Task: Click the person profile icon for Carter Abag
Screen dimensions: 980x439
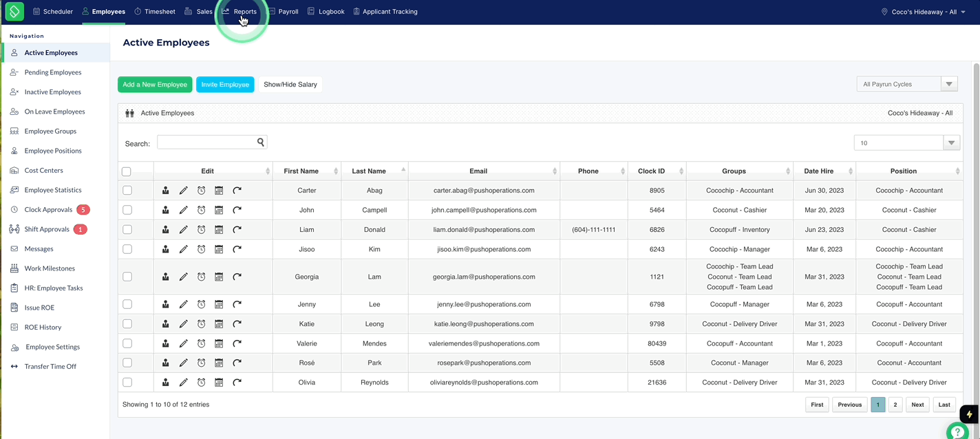Action: pos(166,191)
